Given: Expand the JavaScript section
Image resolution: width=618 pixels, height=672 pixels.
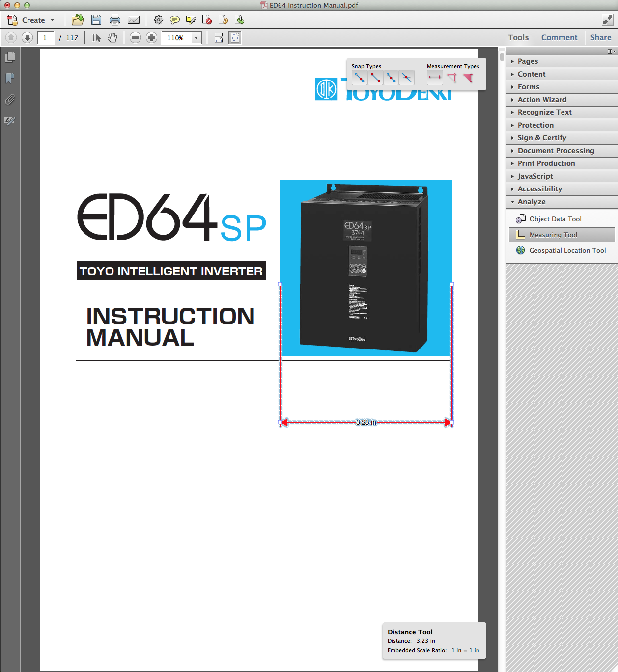Looking at the screenshot, I should tap(562, 176).
